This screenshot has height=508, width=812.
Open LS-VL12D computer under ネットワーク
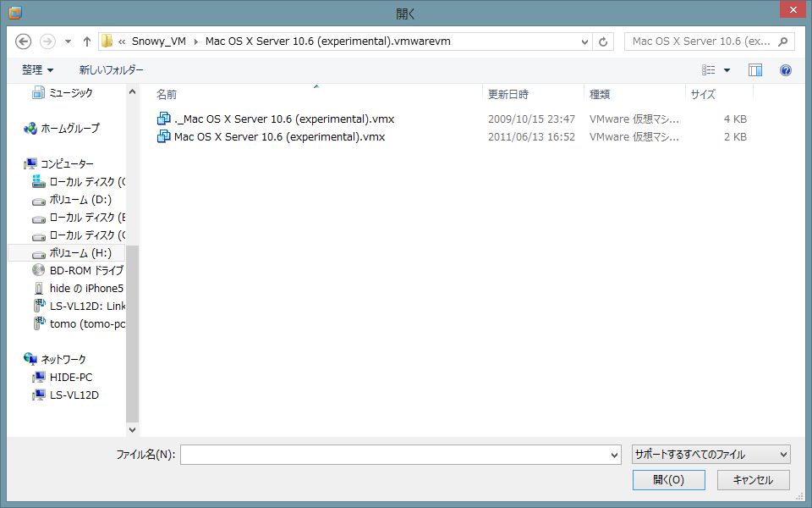[74, 395]
